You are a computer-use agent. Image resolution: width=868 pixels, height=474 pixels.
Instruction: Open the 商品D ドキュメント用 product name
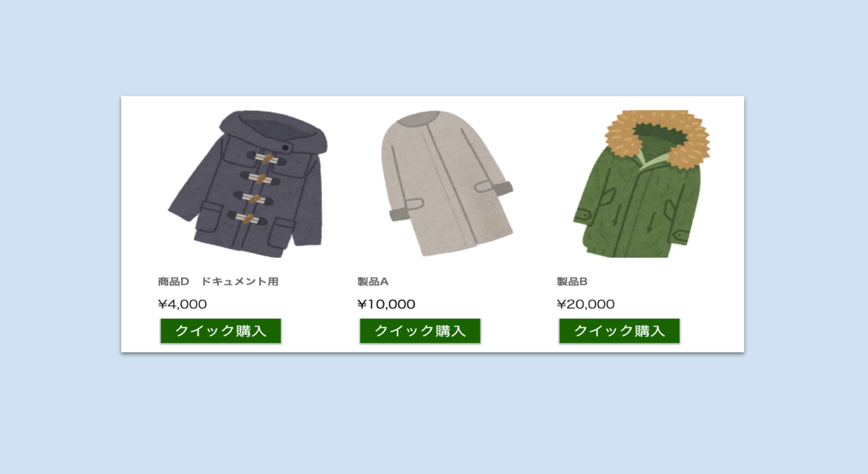point(218,281)
